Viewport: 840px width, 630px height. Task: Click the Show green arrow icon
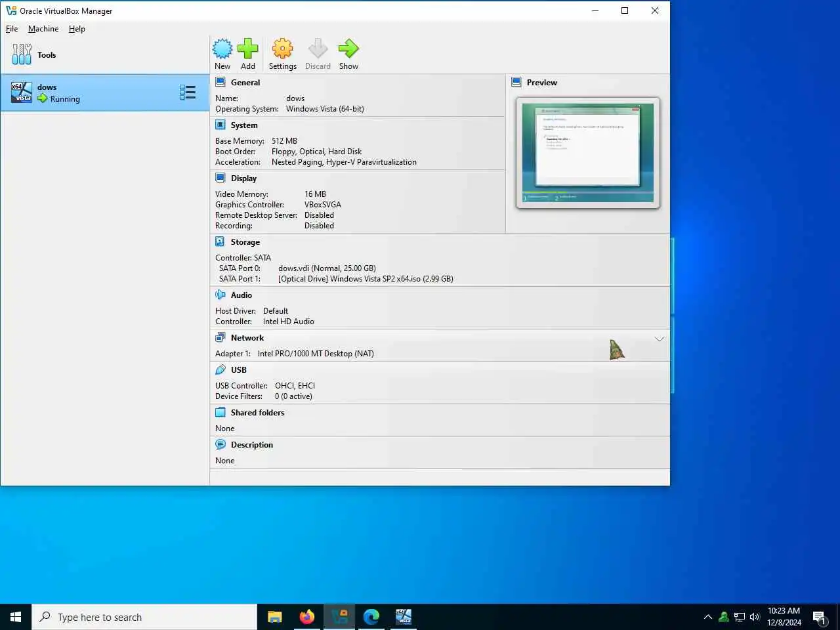(x=348, y=49)
